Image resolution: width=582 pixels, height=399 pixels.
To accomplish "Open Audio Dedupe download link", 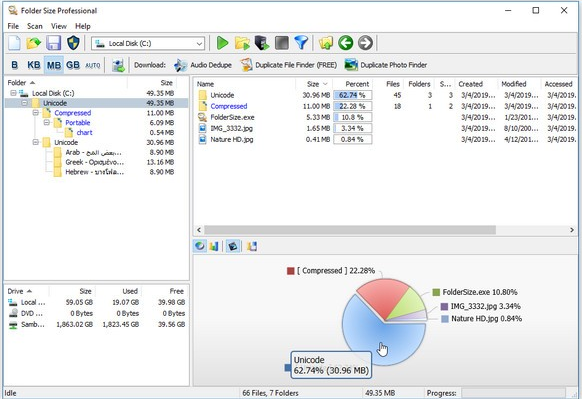I will pyautogui.click(x=203, y=65).
